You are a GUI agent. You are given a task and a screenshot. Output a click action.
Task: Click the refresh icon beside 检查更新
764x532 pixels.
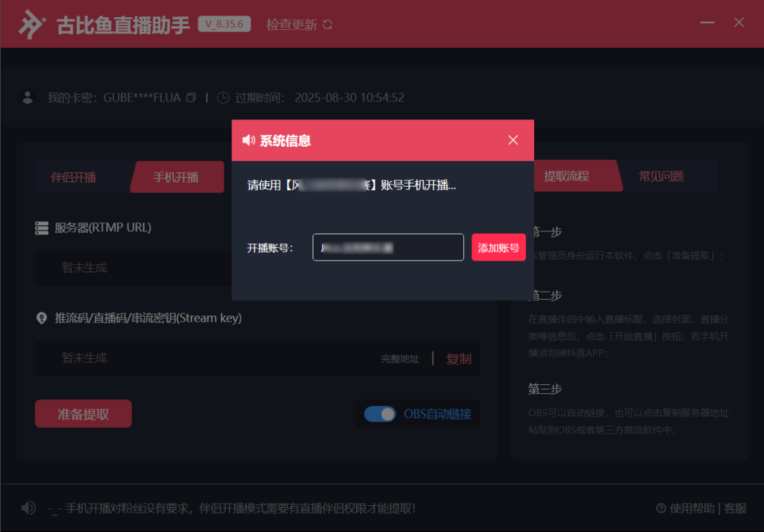328,25
